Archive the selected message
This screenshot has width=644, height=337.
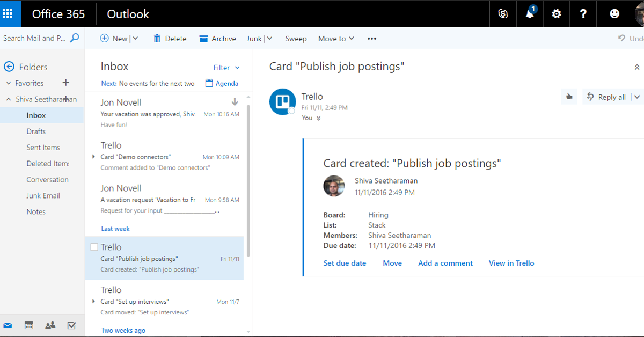[x=217, y=39]
